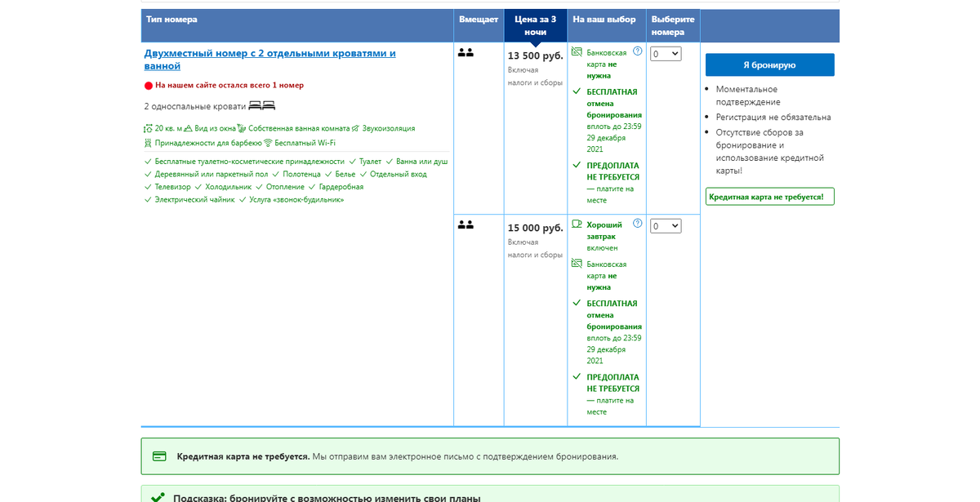This screenshot has width=980, height=502.
Task: Click the checkmark beside Холодильник
Action: (198, 187)
